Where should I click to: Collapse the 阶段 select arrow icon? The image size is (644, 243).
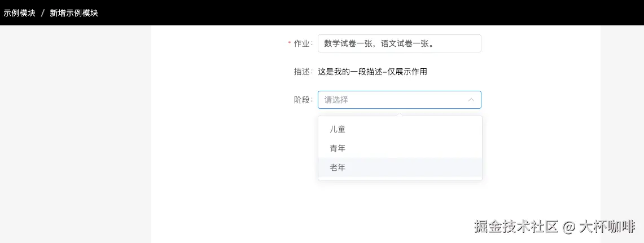pyautogui.click(x=471, y=100)
